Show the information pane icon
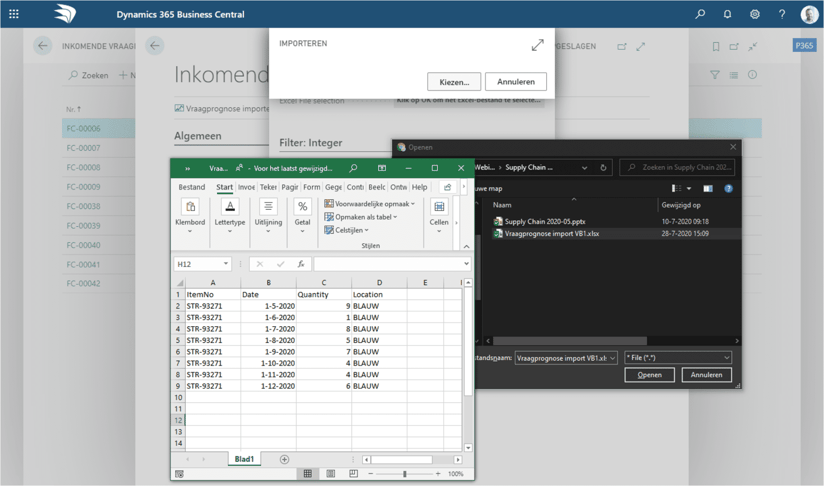This screenshot has height=486, width=824. tap(753, 75)
